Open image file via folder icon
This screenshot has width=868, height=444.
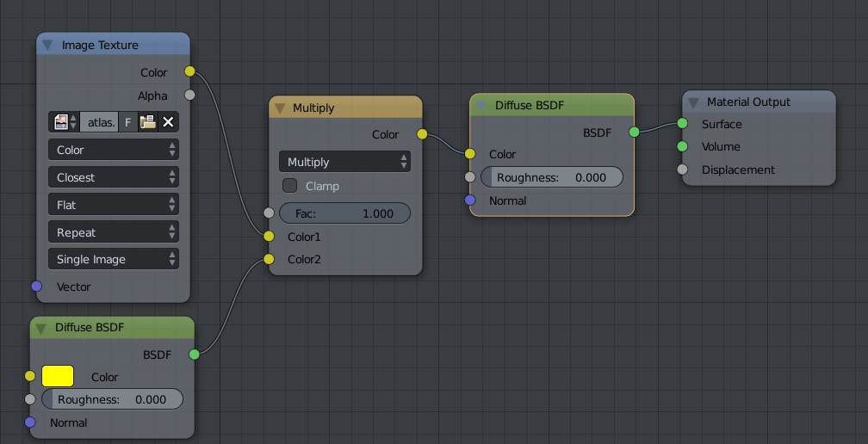point(147,122)
